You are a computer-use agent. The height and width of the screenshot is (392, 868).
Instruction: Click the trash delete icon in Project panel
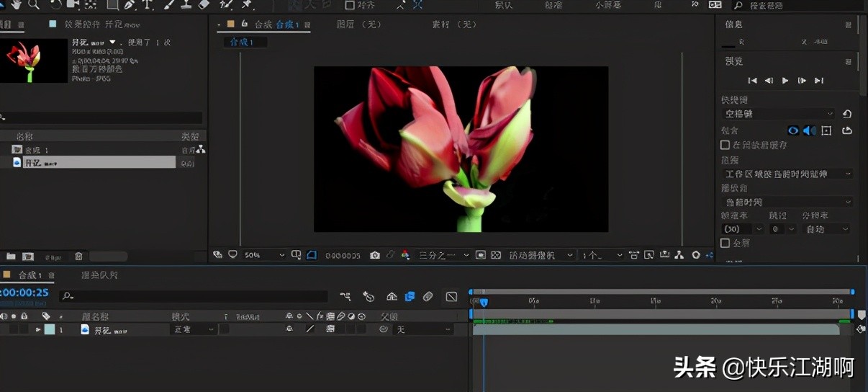pos(78,256)
